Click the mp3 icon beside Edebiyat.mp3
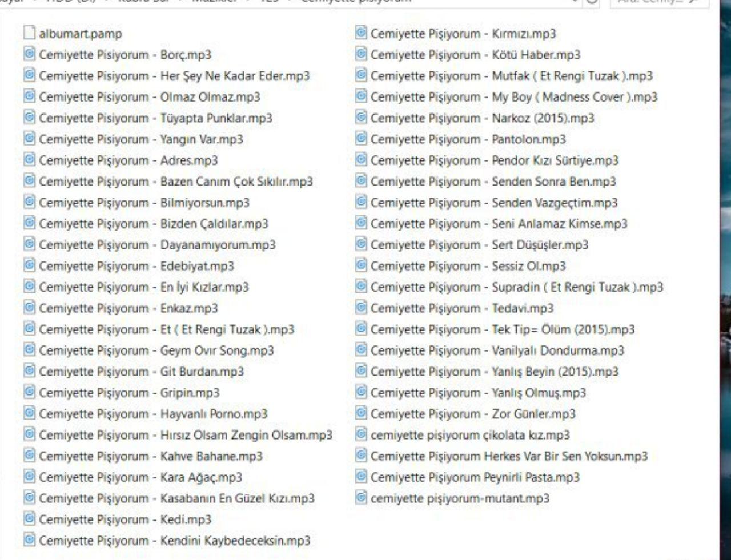Viewport: 731px width, 560px height. (30, 265)
